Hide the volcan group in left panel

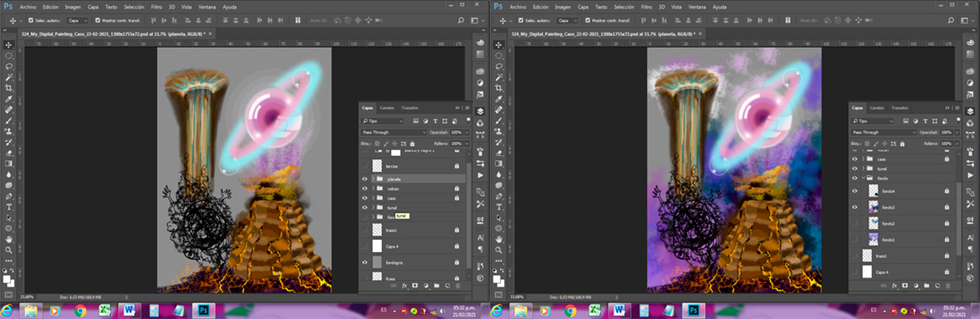tap(364, 189)
